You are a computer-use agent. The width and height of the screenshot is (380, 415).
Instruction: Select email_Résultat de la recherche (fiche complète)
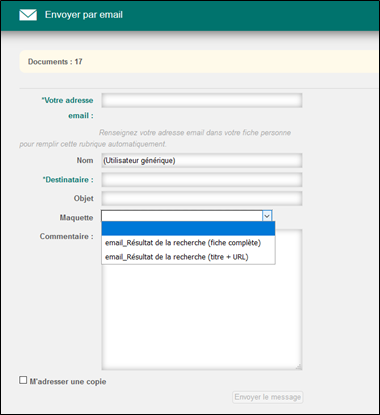[188, 243]
